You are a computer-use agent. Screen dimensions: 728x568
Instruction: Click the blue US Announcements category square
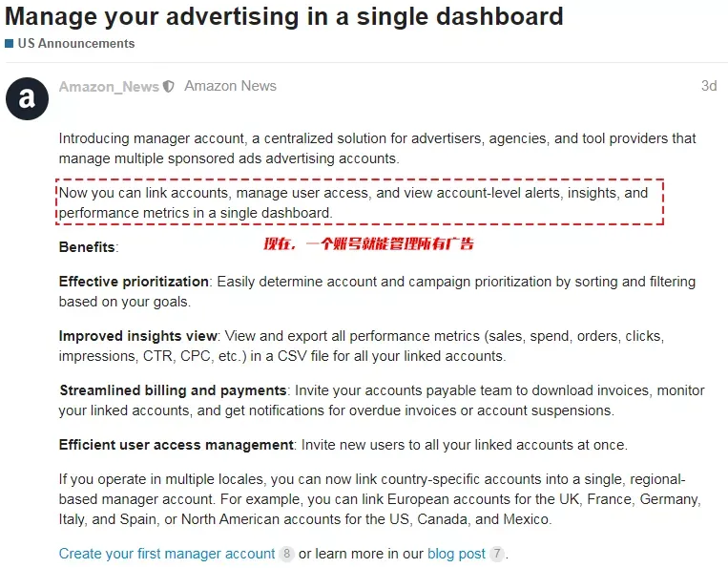pos(9,44)
